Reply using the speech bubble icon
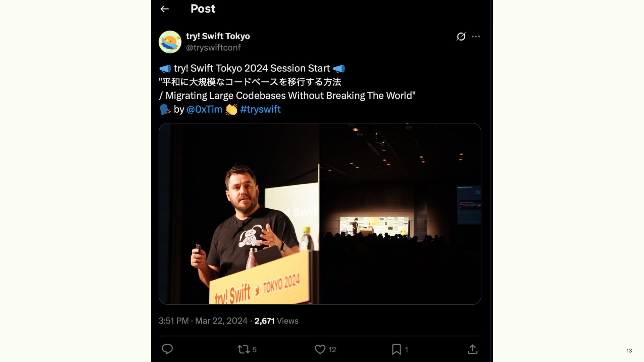Screen dimensions: 644x362 point(167,349)
